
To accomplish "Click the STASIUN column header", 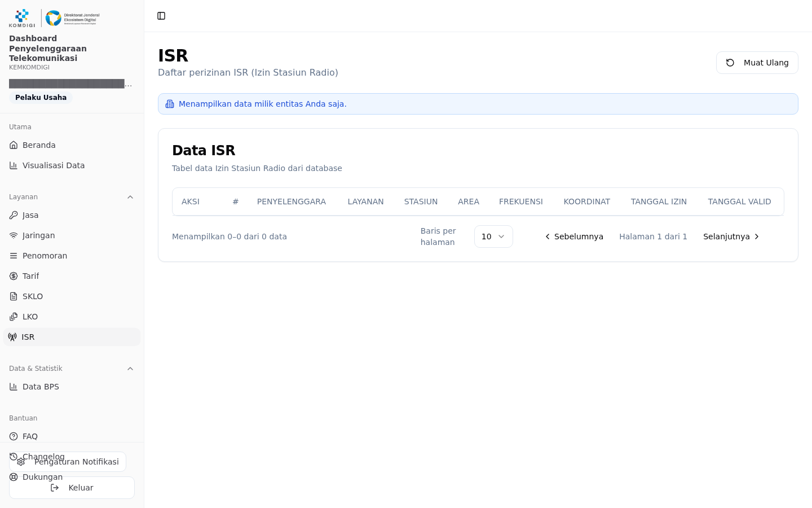I will click(421, 202).
